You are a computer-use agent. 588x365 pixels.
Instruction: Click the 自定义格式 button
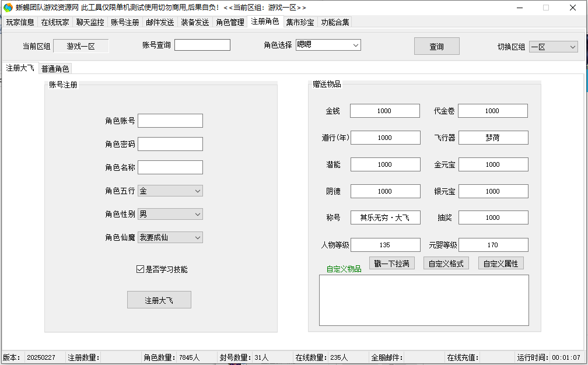point(446,264)
